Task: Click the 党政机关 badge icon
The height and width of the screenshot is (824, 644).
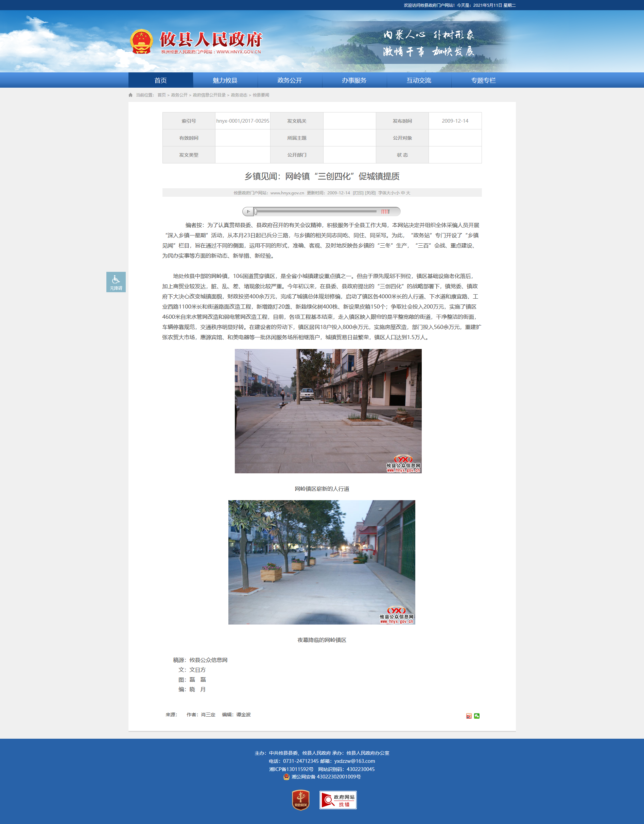Action: coord(301,800)
